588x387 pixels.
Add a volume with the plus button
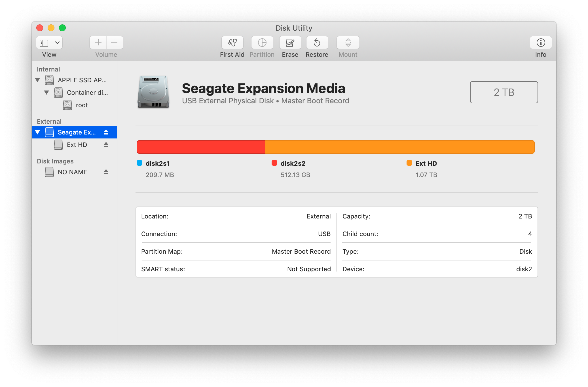[x=98, y=43]
